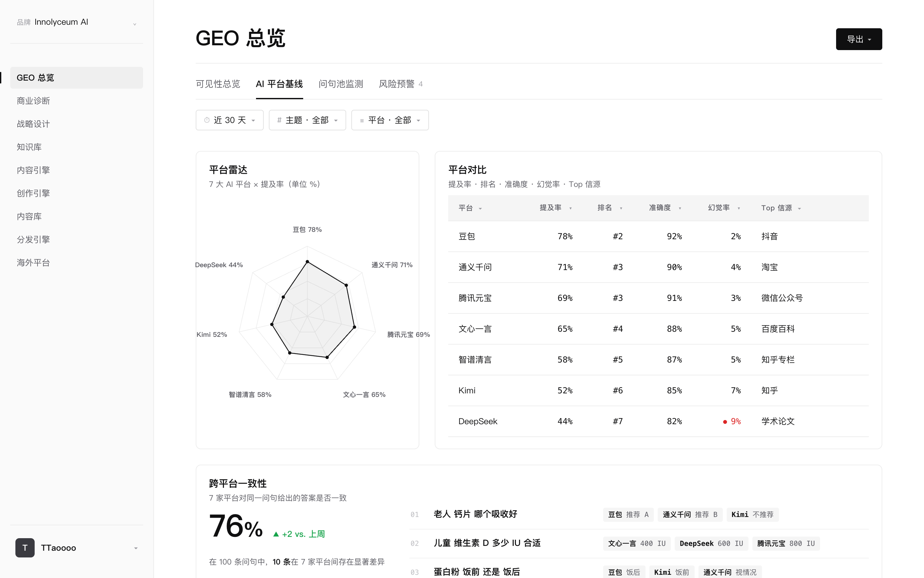
Task: Click the 智谱清言 row platform name
Action: click(x=475, y=360)
